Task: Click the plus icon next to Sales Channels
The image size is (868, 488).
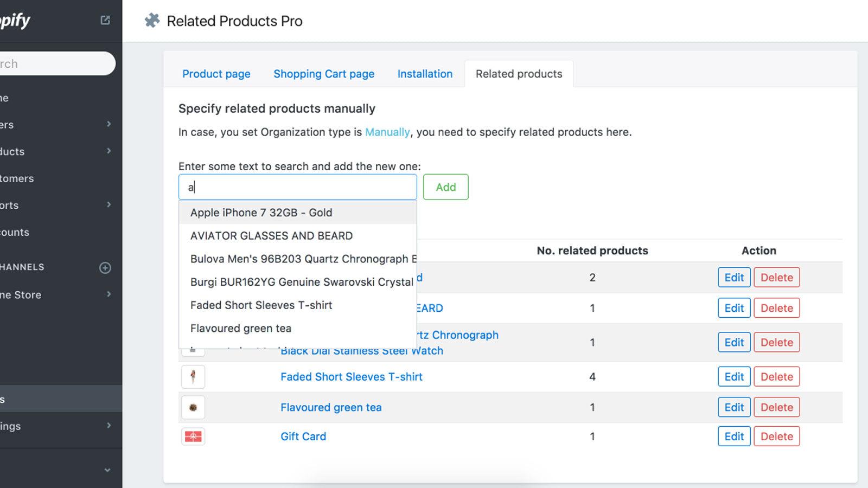Action: click(105, 267)
